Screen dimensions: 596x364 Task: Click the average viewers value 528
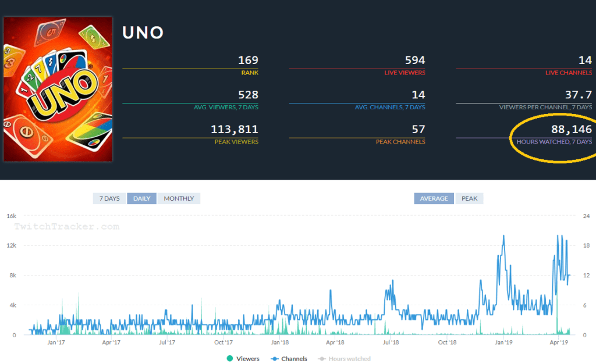click(248, 95)
